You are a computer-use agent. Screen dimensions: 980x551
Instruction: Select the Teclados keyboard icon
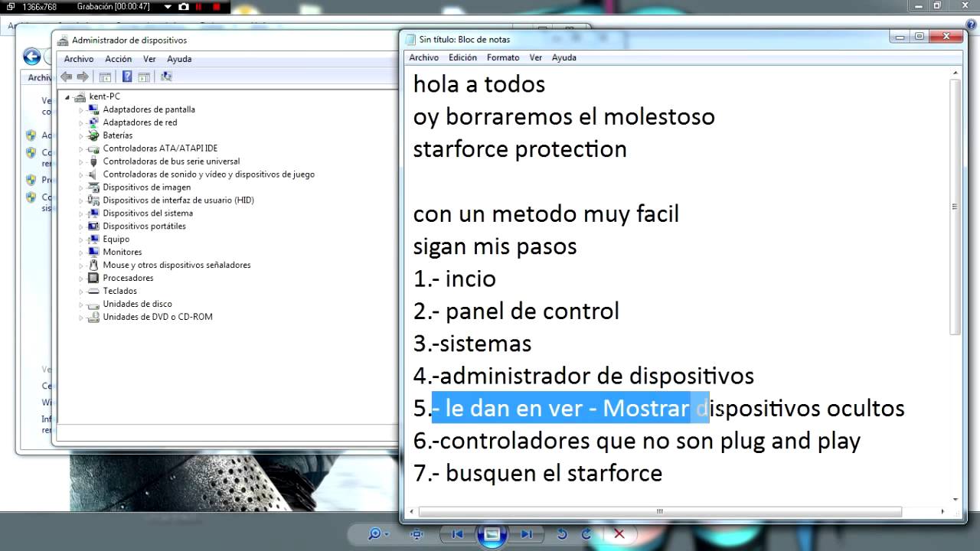[x=93, y=291]
